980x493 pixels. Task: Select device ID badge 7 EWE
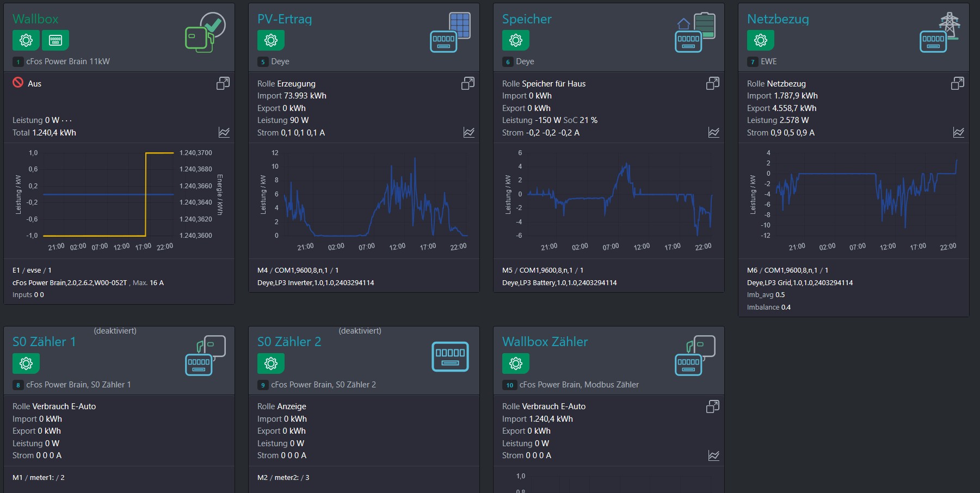753,62
